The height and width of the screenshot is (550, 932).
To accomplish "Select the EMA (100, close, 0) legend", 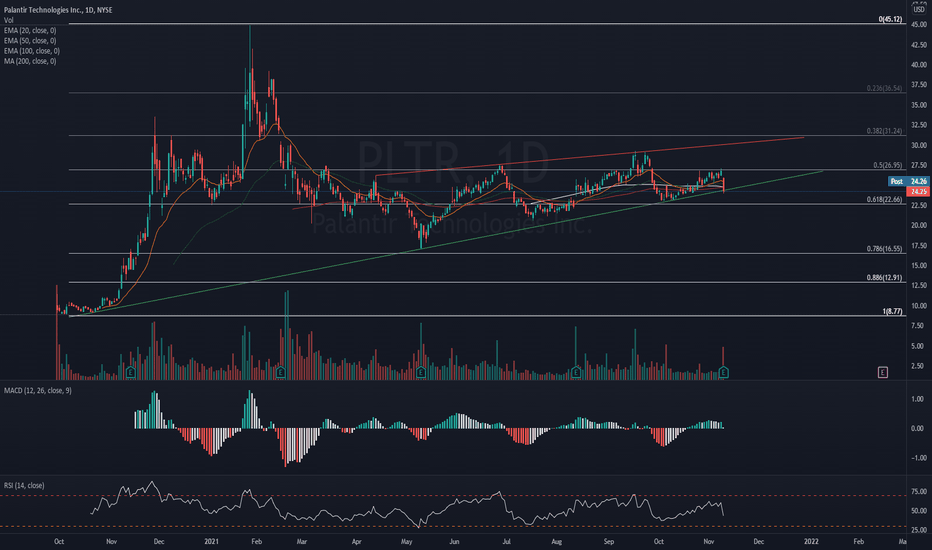I will (32, 51).
